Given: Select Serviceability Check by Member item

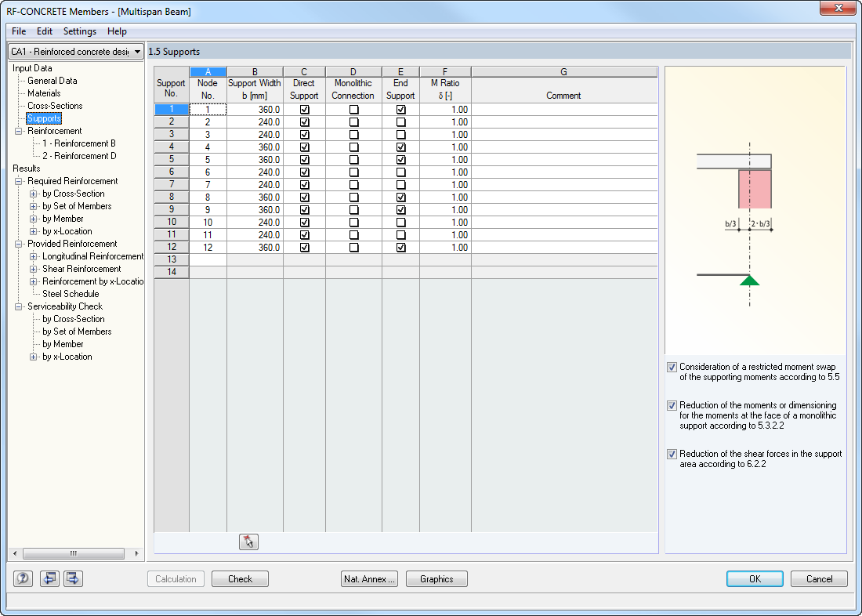Looking at the screenshot, I should (x=63, y=344).
